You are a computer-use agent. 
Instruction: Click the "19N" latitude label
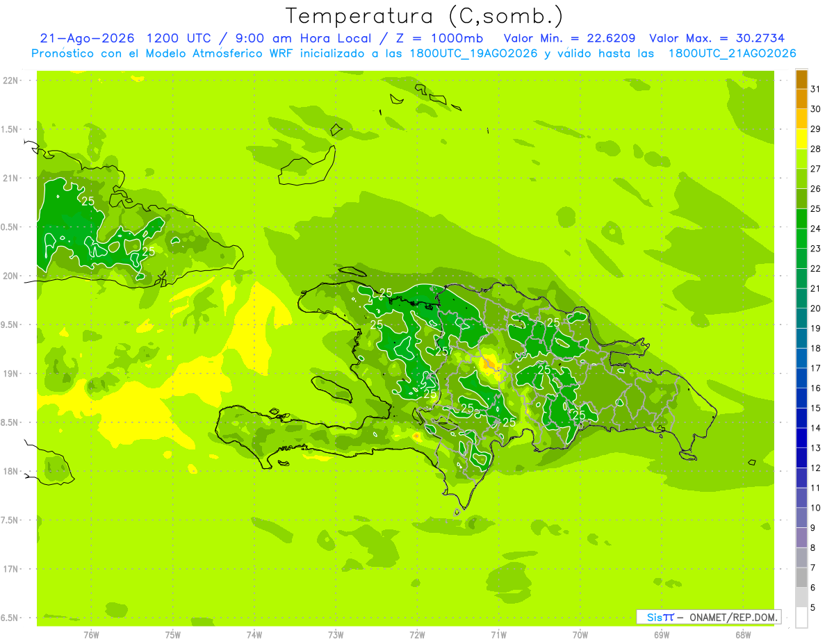pyautogui.click(x=10, y=374)
